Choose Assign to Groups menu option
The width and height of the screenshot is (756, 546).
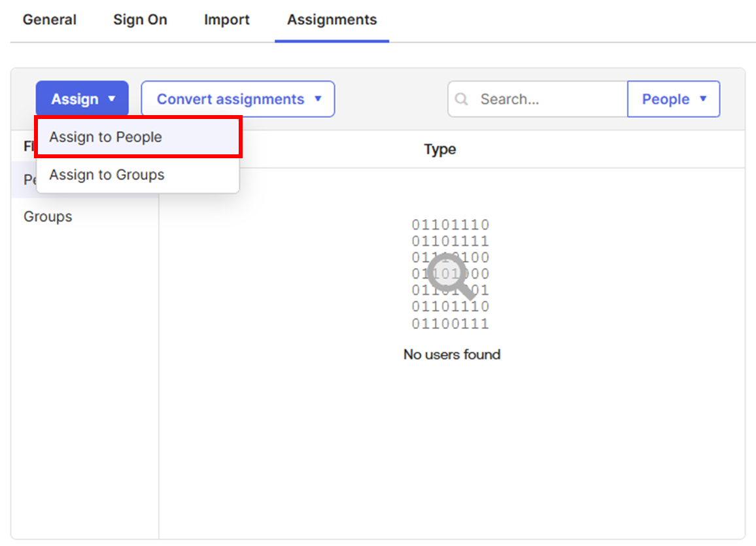tap(138, 175)
